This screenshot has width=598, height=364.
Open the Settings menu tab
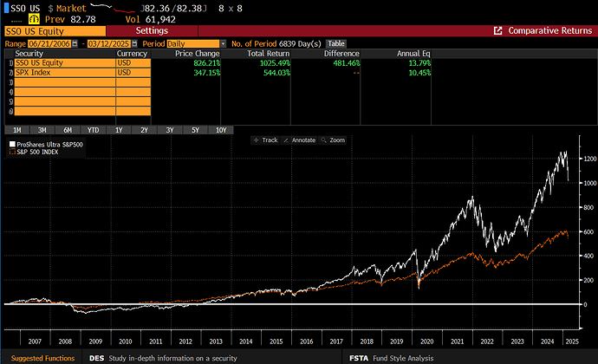click(x=152, y=30)
